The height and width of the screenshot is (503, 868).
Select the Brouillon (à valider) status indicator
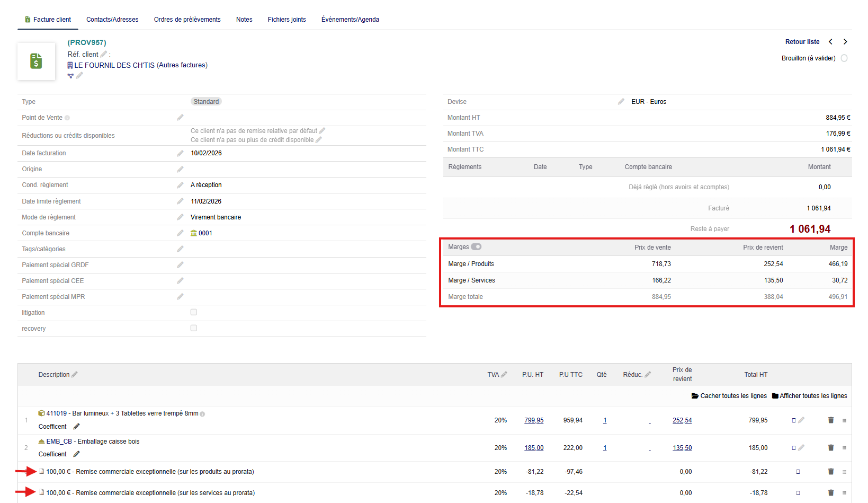click(844, 58)
